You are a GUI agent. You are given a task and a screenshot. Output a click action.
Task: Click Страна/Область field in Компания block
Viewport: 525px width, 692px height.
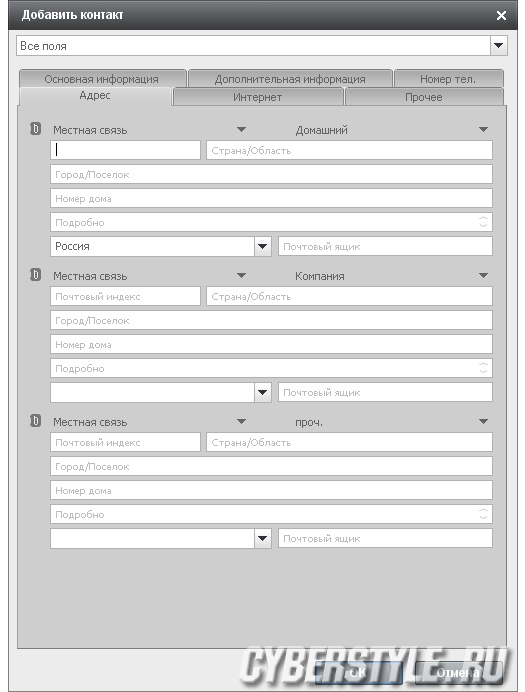pos(349,296)
